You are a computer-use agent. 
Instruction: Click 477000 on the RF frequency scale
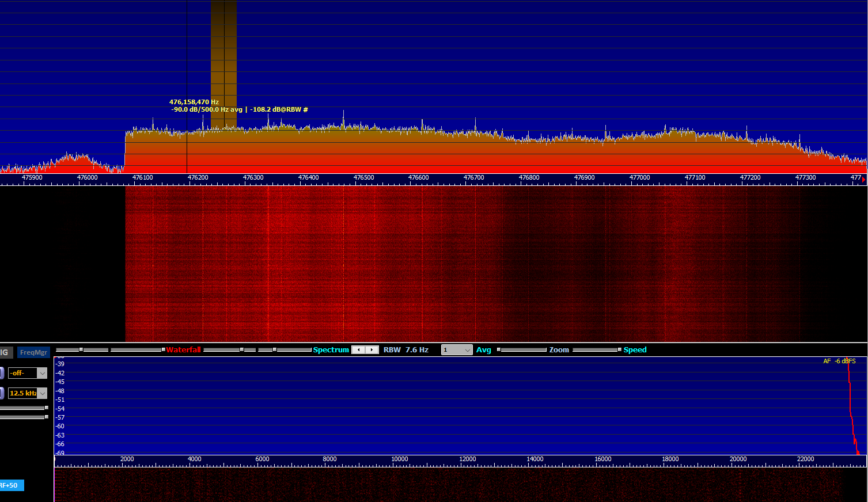(x=640, y=177)
